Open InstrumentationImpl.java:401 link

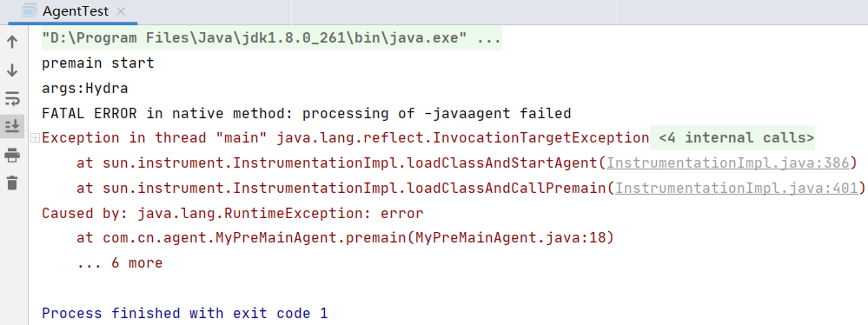[736, 188]
